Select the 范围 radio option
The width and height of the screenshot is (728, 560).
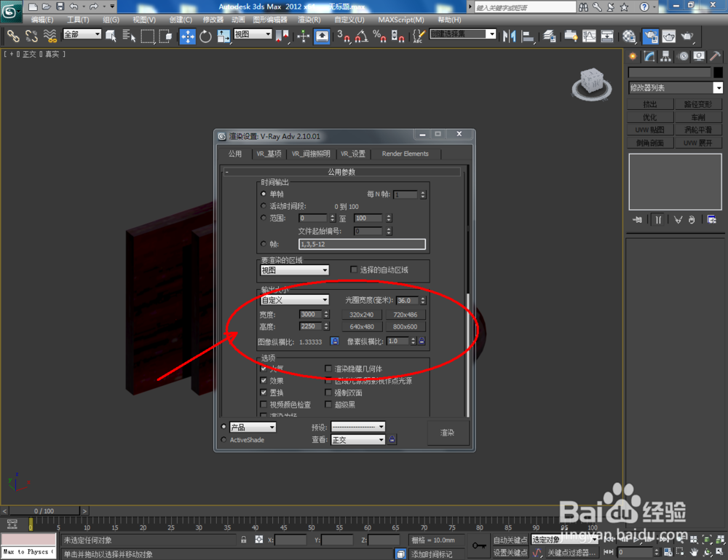[x=264, y=218]
